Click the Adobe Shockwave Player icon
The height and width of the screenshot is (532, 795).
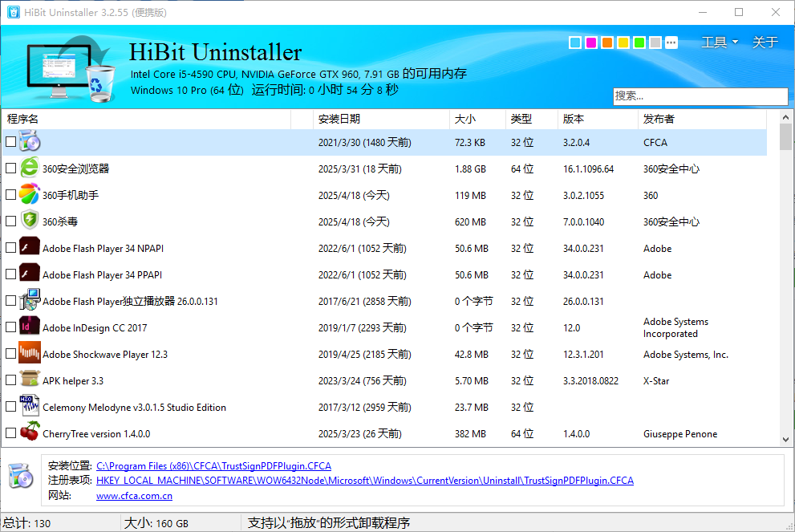[x=30, y=353]
